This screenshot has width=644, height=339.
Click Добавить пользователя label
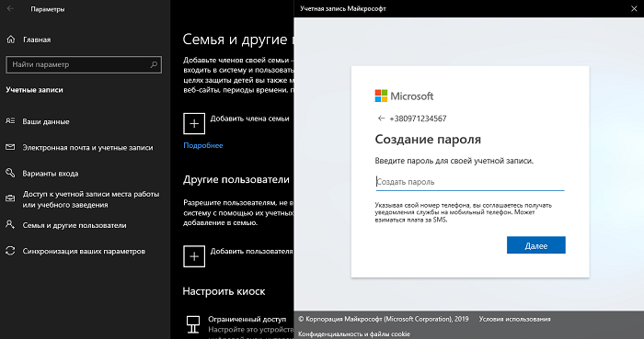[x=251, y=251]
